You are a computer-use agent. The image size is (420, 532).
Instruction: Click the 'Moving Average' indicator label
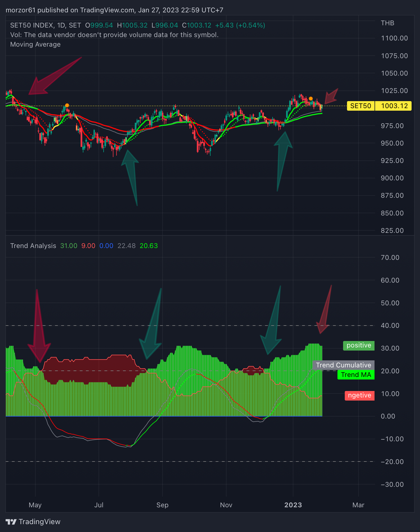click(35, 44)
